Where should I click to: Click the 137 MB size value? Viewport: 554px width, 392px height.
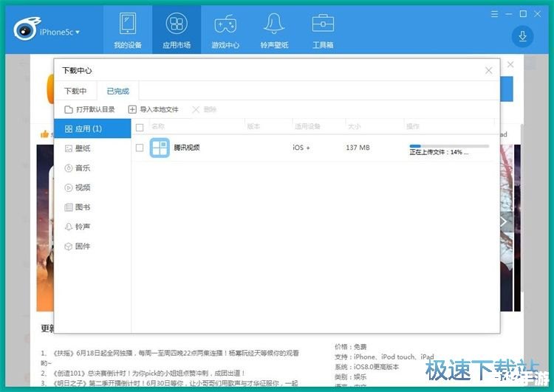pos(358,148)
